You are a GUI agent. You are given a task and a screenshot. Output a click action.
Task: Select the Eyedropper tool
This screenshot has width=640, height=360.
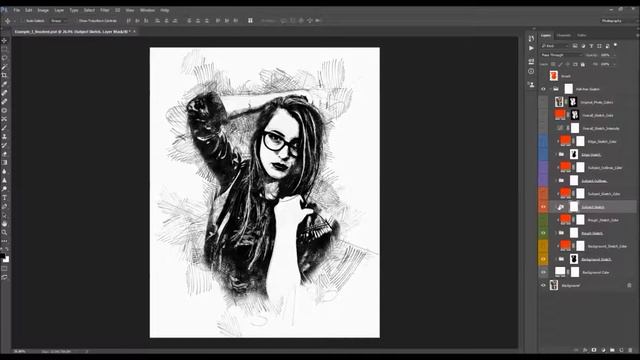click(4, 84)
